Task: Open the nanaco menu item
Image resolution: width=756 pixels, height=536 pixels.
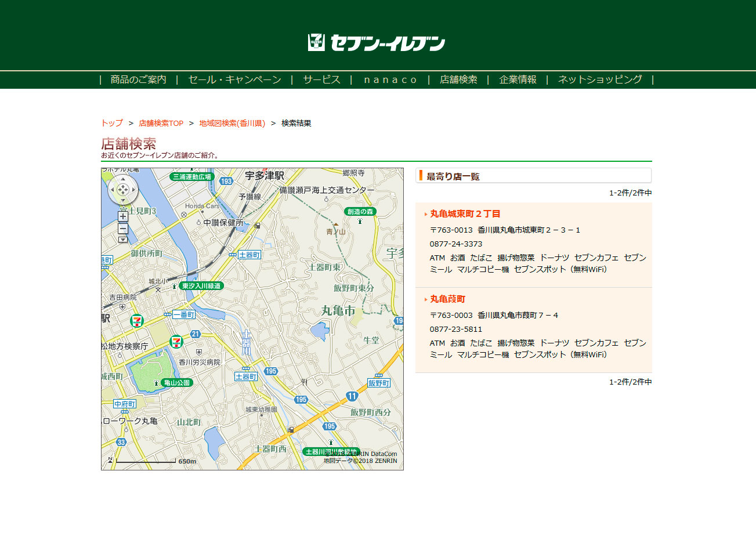Action: coord(390,79)
